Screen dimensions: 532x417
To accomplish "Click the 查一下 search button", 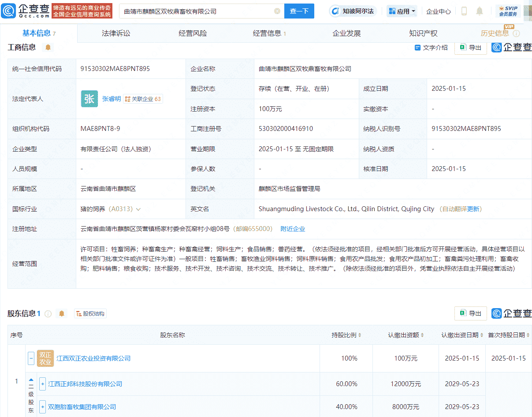I will 299,11.
